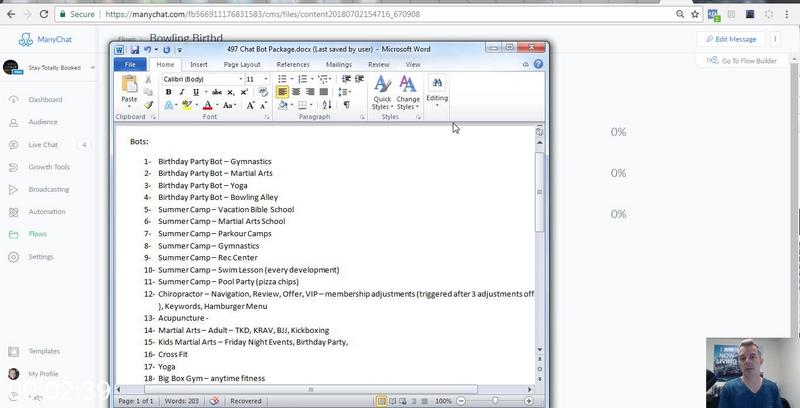Pick the text highlight color
The image size is (800, 408).
(x=187, y=105)
